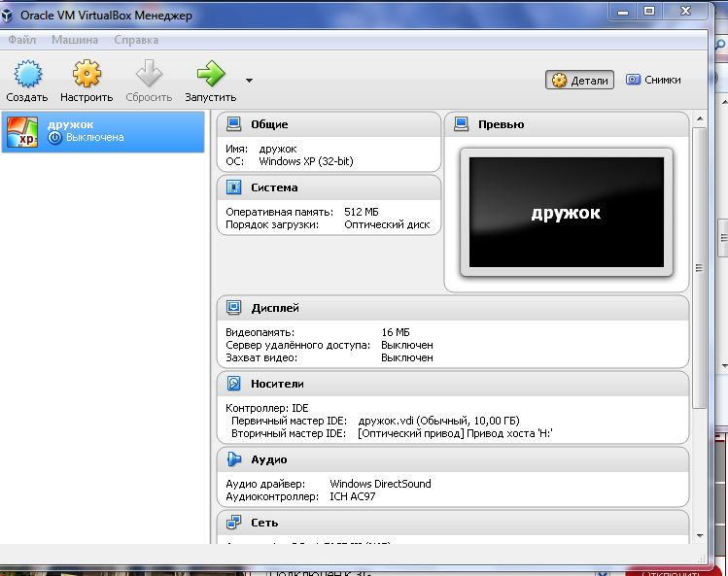The height and width of the screenshot is (576, 728).
Task: Click the Дисплей section icon
Action: click(x=233, y=308)
